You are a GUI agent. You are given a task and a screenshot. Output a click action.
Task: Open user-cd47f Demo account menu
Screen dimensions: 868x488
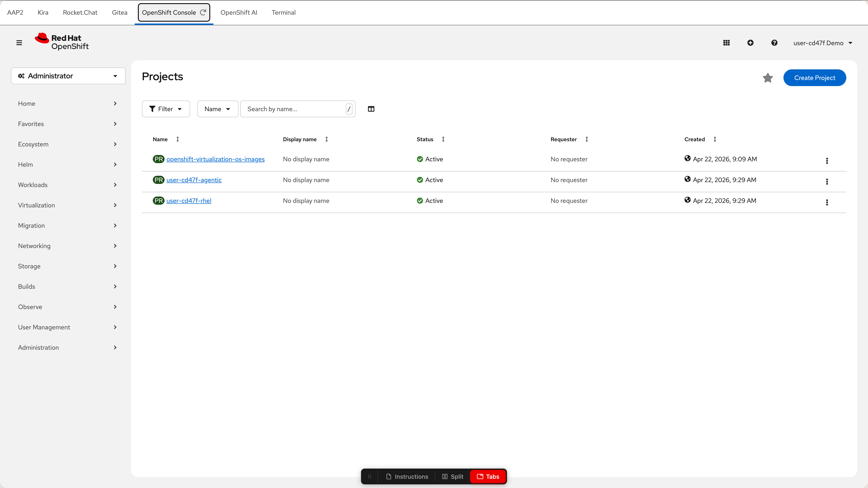[823, 43]
